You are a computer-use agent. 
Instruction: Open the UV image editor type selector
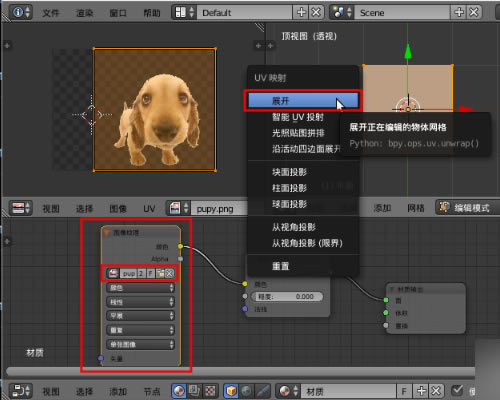pyautogui.click(x=20, y=208)
